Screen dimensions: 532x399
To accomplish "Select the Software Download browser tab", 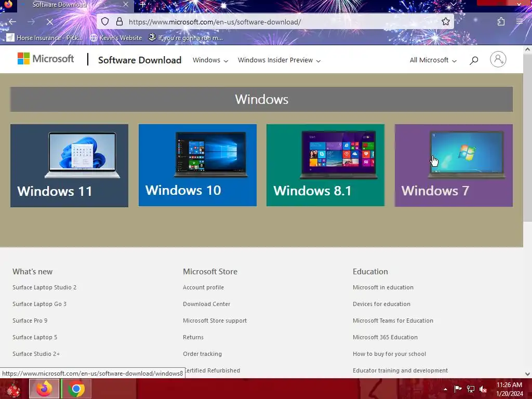I will (75, 5).
